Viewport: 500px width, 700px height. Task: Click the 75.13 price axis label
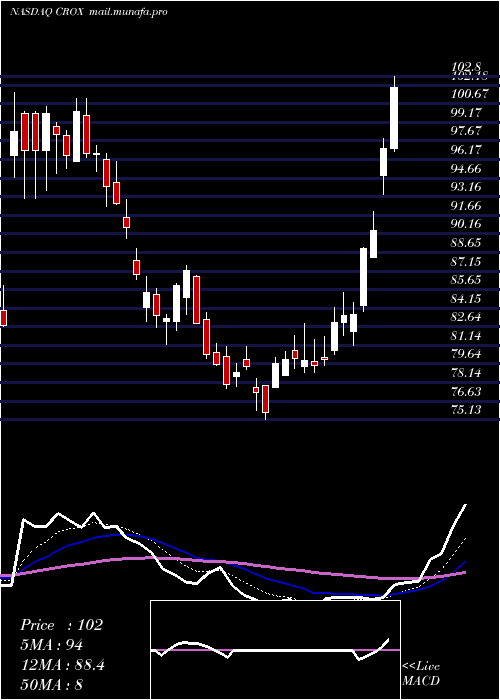tap(467, 410)
